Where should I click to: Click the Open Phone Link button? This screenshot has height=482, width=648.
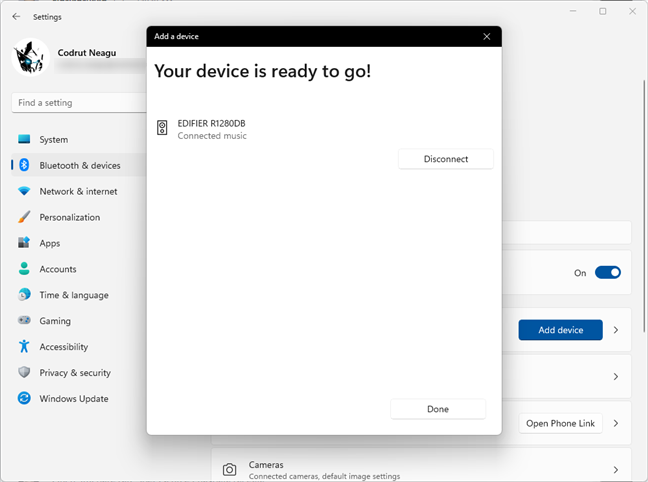coord(560,423)
